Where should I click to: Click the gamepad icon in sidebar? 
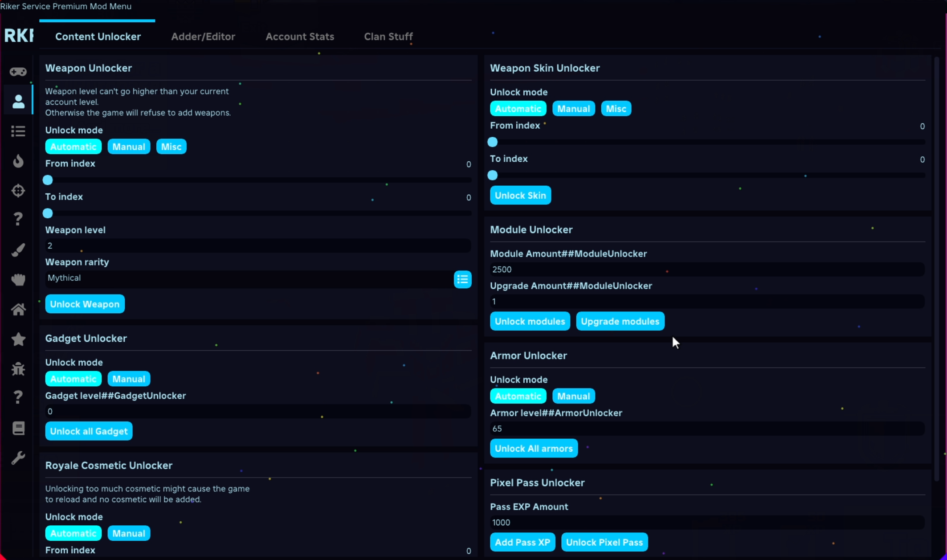pyautogui.click(x=18, y=72)
